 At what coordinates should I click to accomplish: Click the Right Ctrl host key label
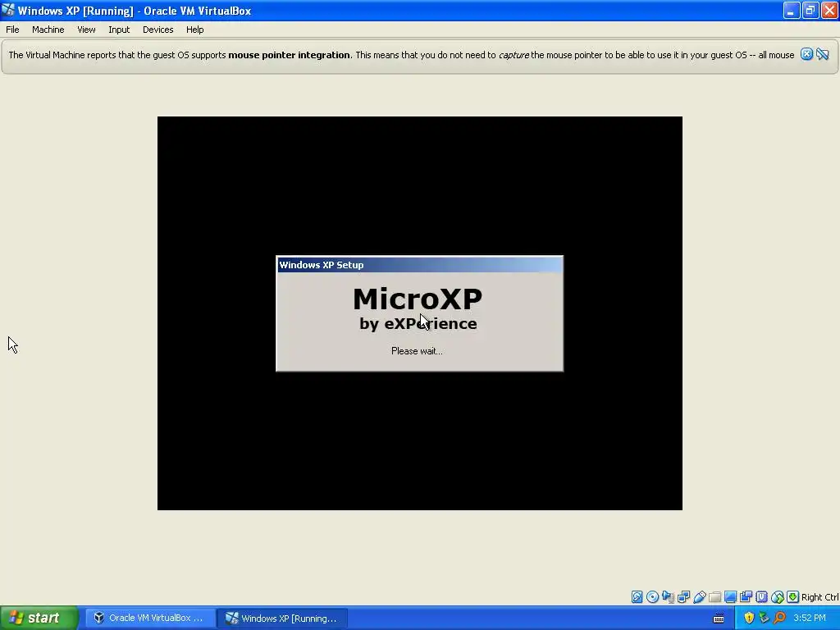(820, 597)
